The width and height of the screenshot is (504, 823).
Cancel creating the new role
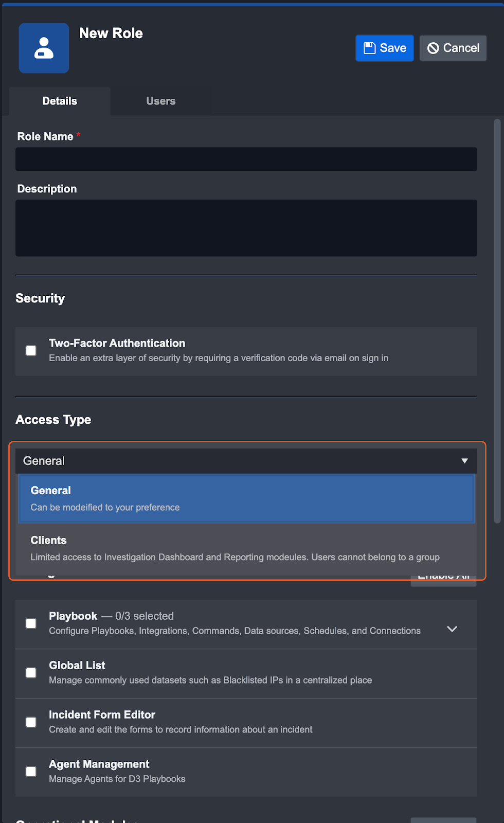pyautogui.click(x=453, y=48)
